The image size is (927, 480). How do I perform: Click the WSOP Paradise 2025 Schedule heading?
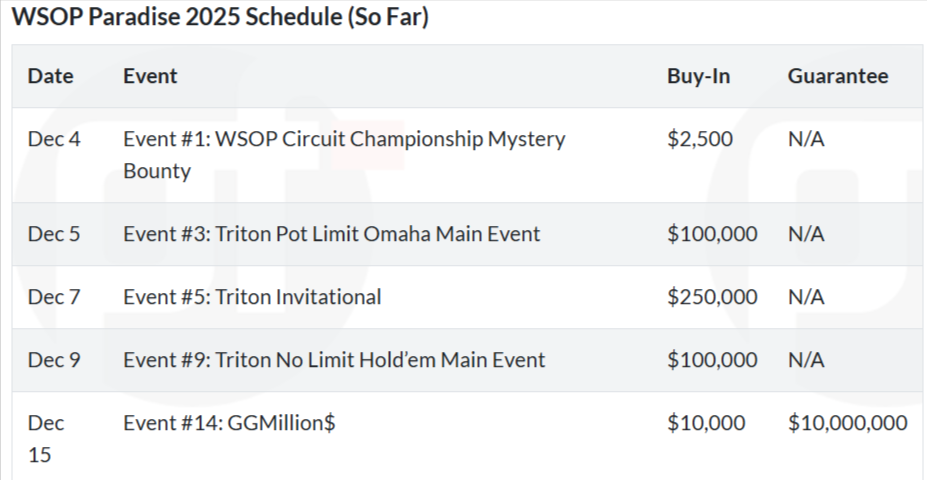pyautogui.click(x=220, y=18)
